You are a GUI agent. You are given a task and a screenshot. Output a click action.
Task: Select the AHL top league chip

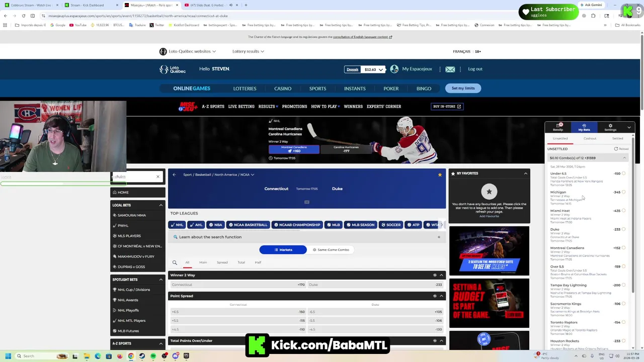tap(196, 225)
